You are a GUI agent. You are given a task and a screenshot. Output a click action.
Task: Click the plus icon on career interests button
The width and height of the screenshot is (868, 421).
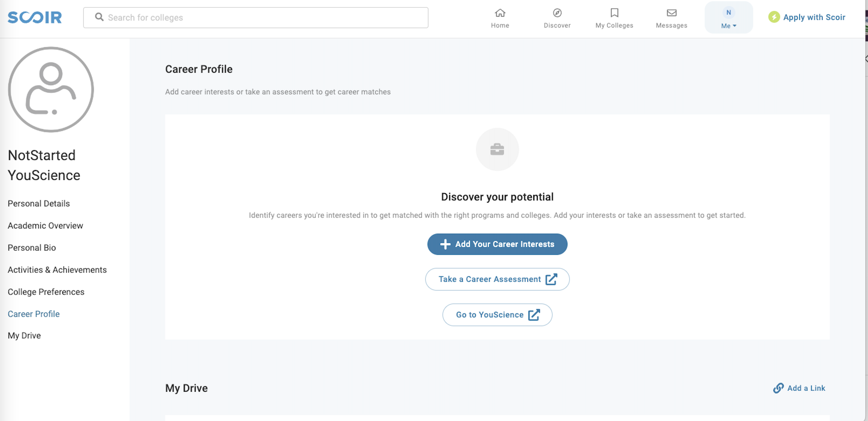tap(445, 244)
